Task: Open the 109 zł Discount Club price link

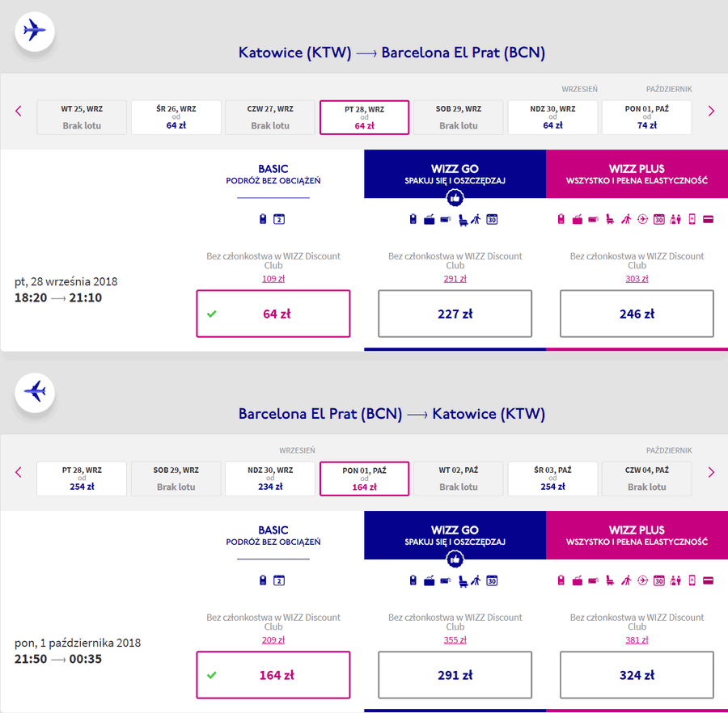Action: 273,279
